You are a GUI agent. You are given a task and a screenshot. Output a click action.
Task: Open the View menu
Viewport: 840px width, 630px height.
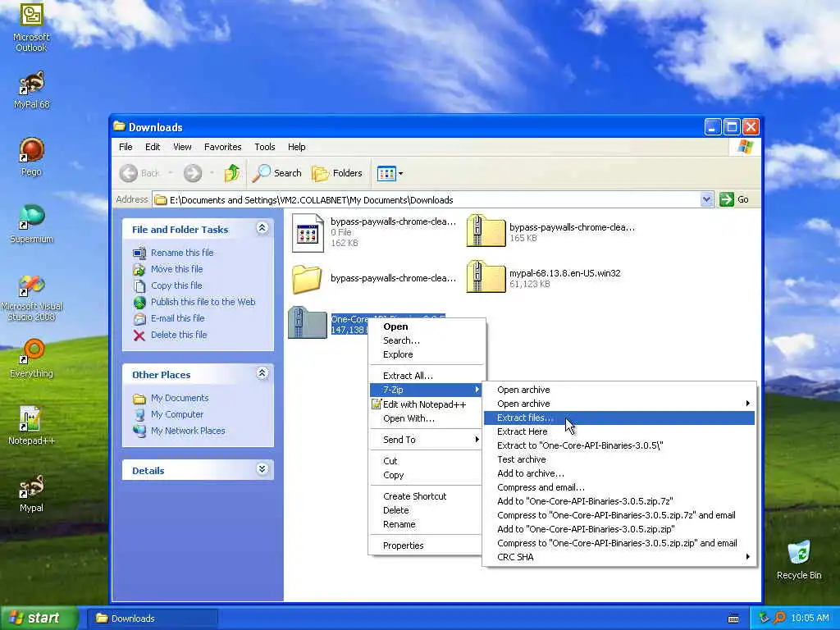click(x=182, y=147)
